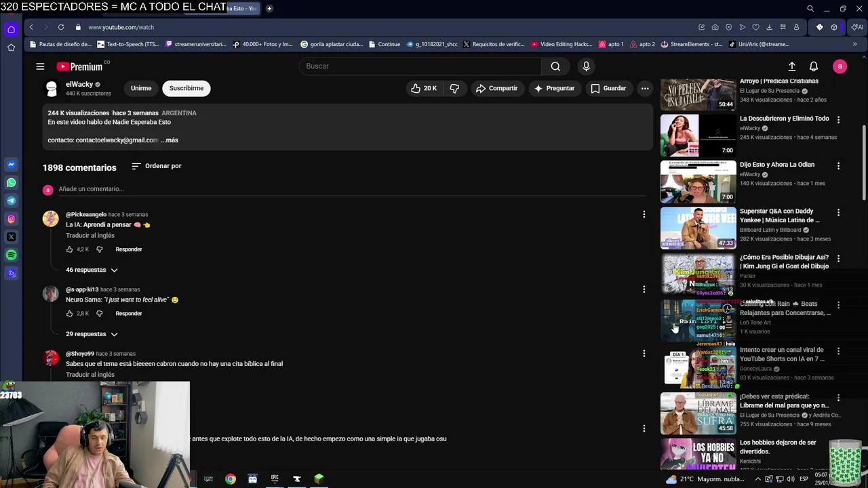This screenshot has height=488, width=868.
Task: Reply to the @s-app-ki13 comment
Action: pos(129,314)
